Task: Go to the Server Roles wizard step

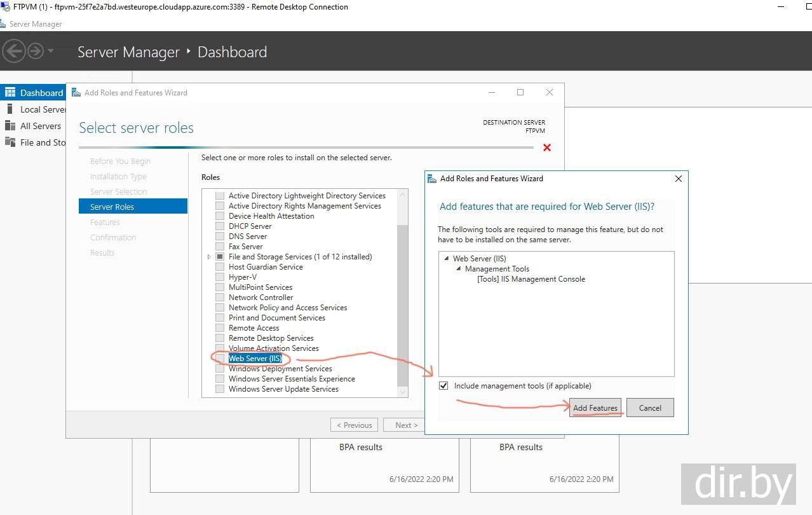Action: coord(112,207)
